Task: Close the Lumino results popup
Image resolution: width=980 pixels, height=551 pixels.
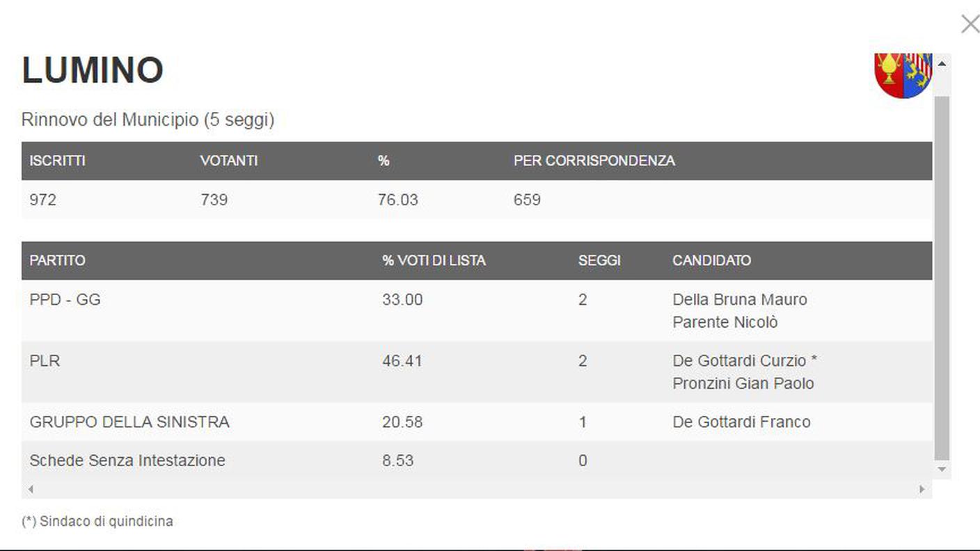Action: [970, 24]
